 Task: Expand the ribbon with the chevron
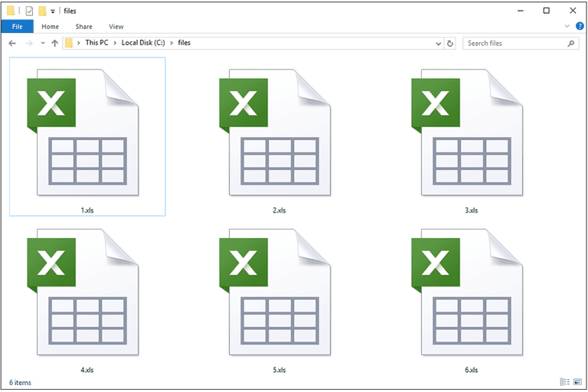pyautogui.click(x=567, y=26)
